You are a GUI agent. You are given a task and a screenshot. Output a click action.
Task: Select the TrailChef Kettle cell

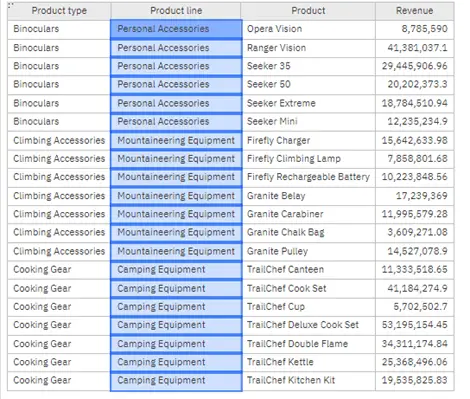point(308,362)
